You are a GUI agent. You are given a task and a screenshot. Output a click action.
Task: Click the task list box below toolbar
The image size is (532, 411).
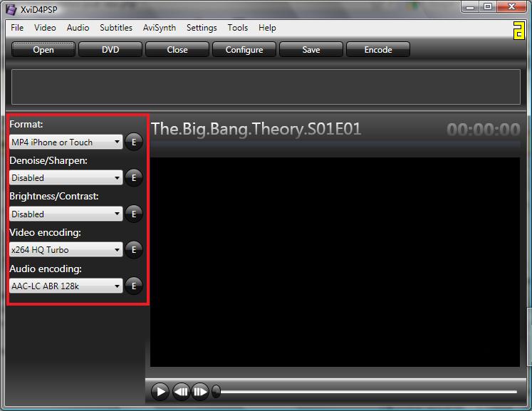click(266, 87)
